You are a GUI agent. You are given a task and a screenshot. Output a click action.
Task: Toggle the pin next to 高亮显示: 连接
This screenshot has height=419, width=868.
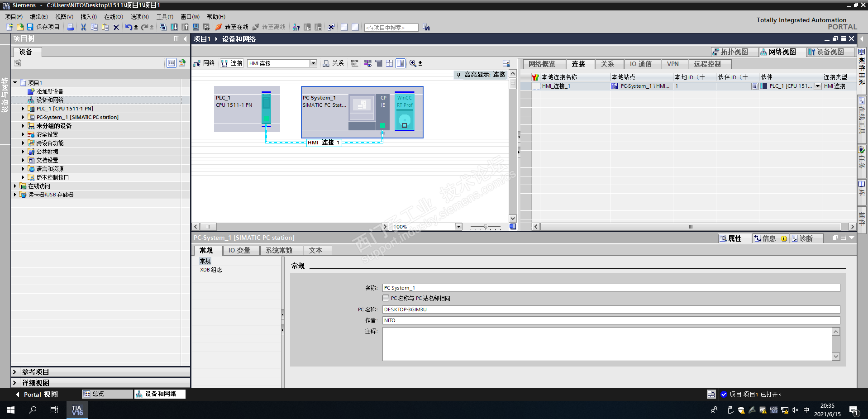tap(458, 75)
